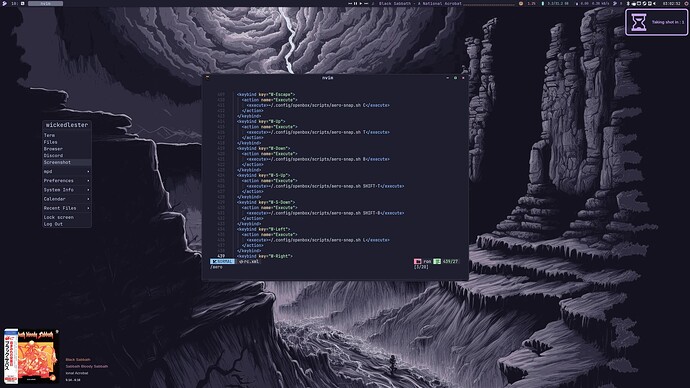
Task: Click the song title Black Sabbath - A National Acrobat
Action: (x=420, y=4)
